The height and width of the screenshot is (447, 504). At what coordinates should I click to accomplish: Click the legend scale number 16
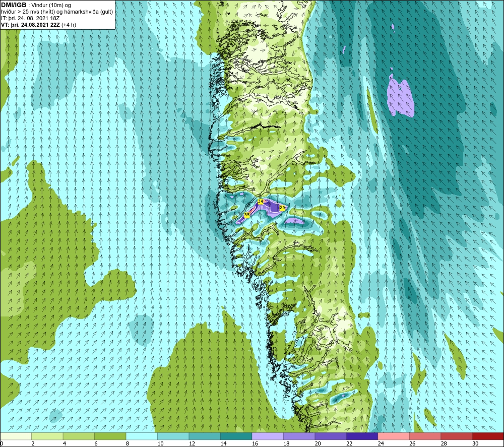255,443
